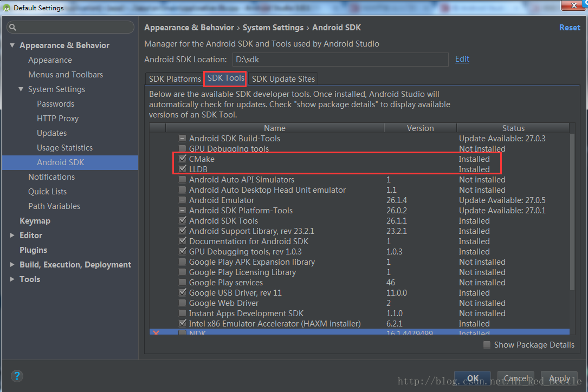Sort by Version column header
Image resolution: width=588 pixels, height=392 pixels.
[421, 128]
